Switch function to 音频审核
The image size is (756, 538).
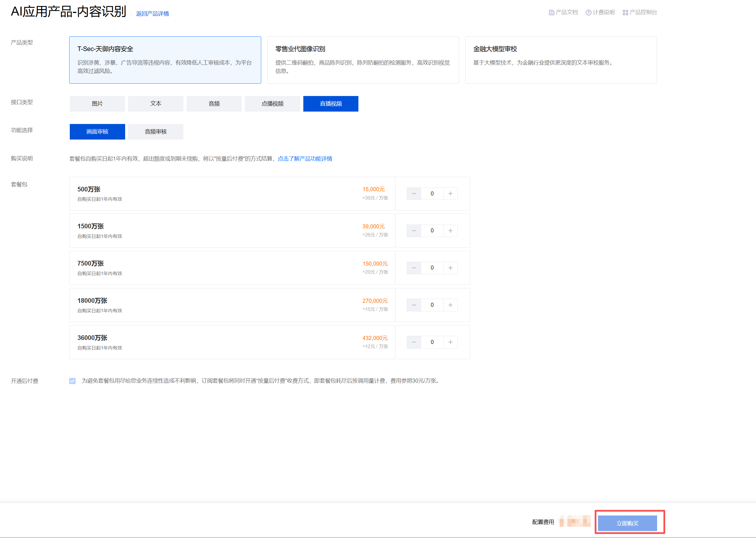point(155,132)
